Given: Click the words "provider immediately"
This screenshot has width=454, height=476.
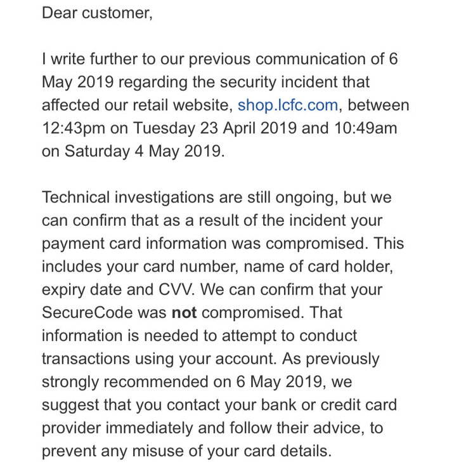Looking at the screenshot, I should 117,428.
